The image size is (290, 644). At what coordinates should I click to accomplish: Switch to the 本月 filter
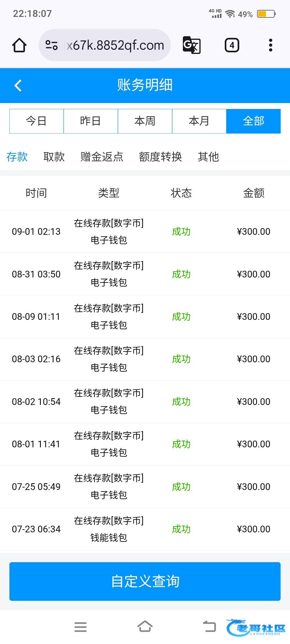pos(199,121)
